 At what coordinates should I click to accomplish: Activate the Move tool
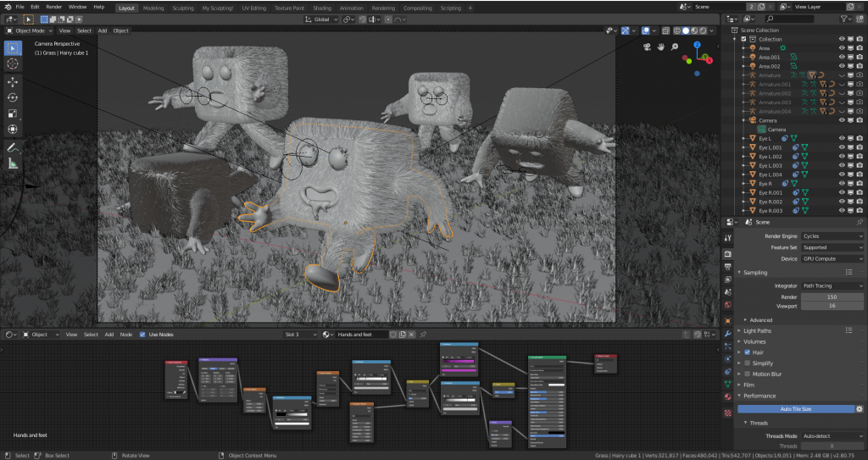(x=13, y=82)
